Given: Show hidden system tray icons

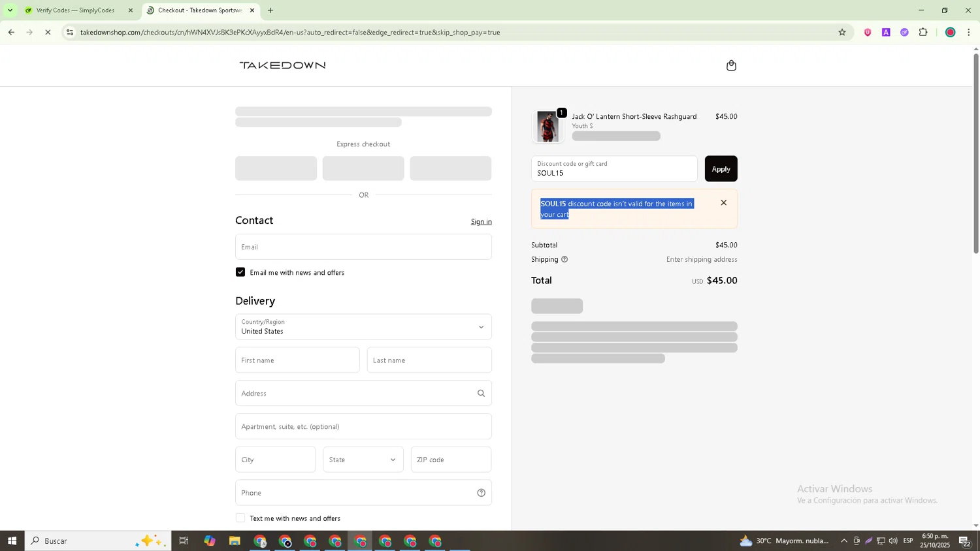Looking at the screenshot, I should (843, 541).
